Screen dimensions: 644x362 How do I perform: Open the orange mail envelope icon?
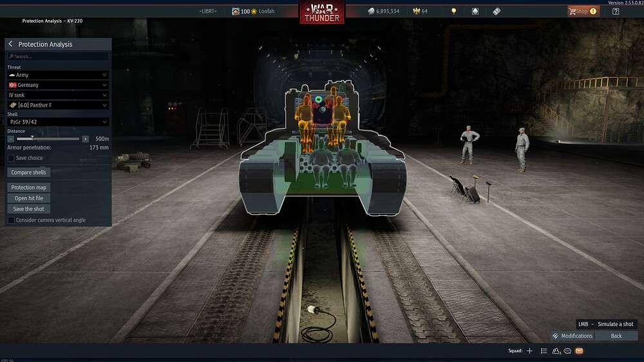click(579, 351)
